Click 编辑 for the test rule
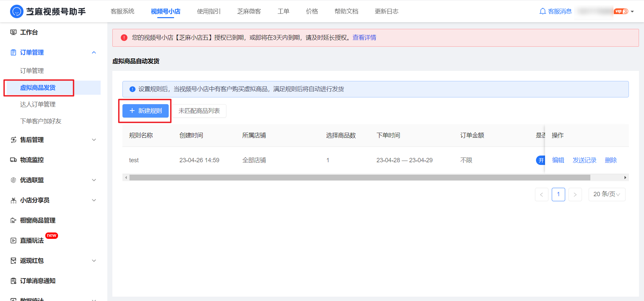Screen dimensions: 644x301 (x=558, y=160)
